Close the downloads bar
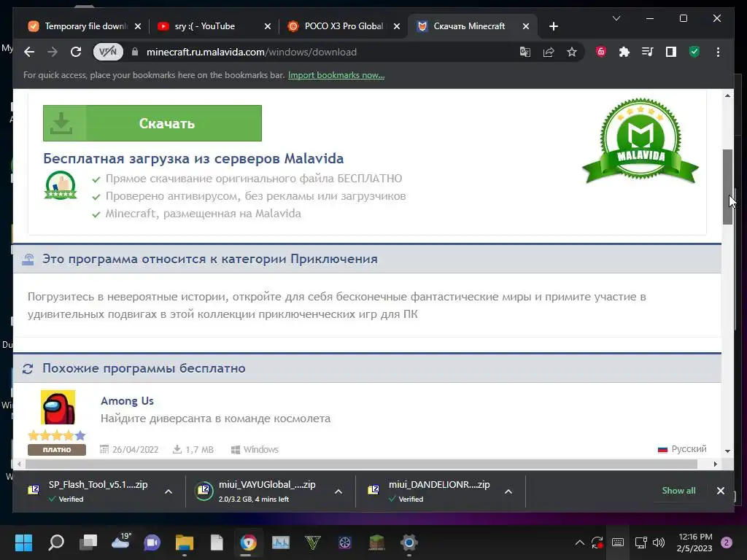 click(720, 491)
